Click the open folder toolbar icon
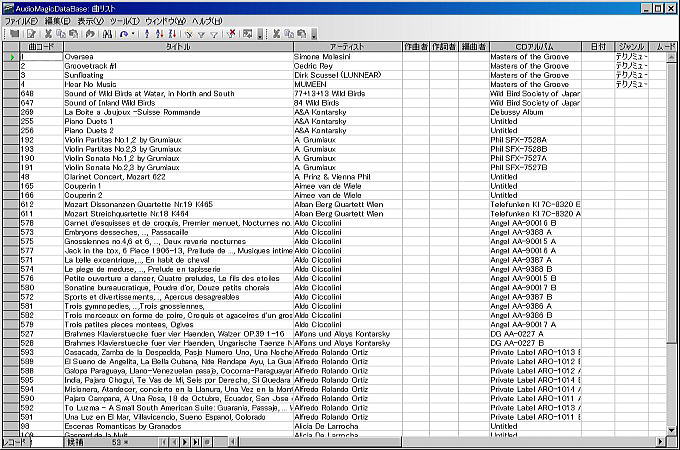Image resolution: width=680 pixels, height=450 pixels. (x=15, y=34)
